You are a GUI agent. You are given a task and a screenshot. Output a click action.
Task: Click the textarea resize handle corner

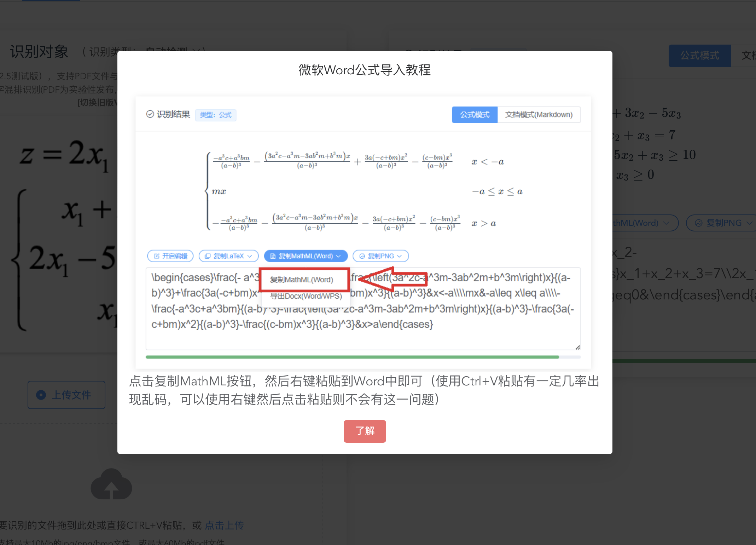click(x=577, y=347)
